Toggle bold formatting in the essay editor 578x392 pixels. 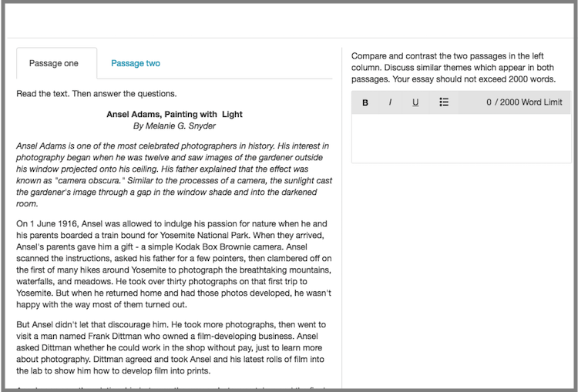(365, 102)
